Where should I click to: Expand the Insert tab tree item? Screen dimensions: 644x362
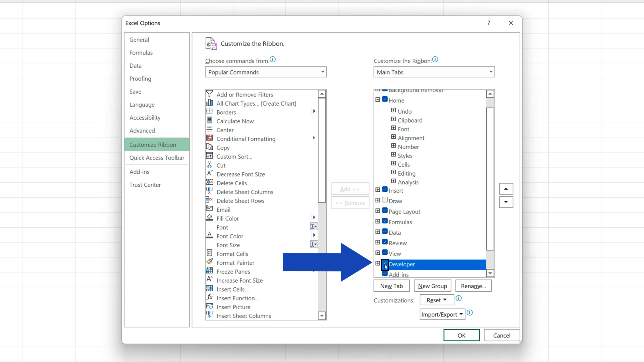[377, 189]
